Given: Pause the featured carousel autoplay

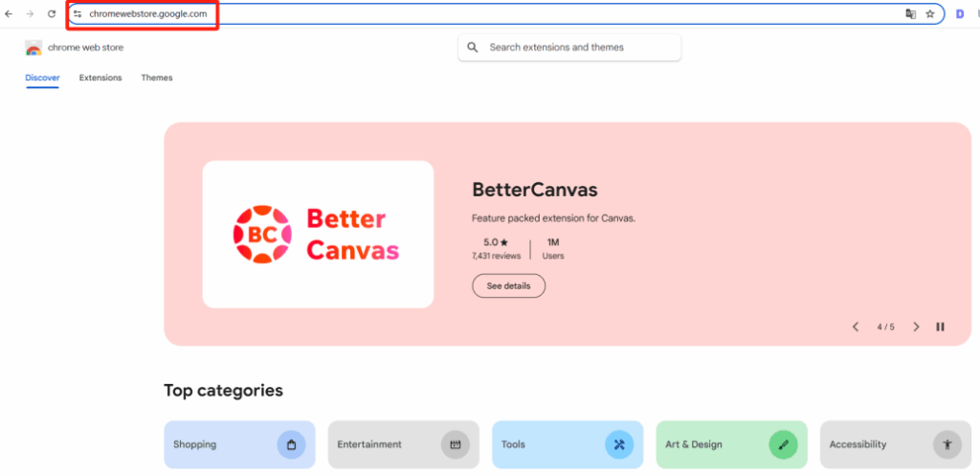Looking at the screenshot, I should (940, 327).
